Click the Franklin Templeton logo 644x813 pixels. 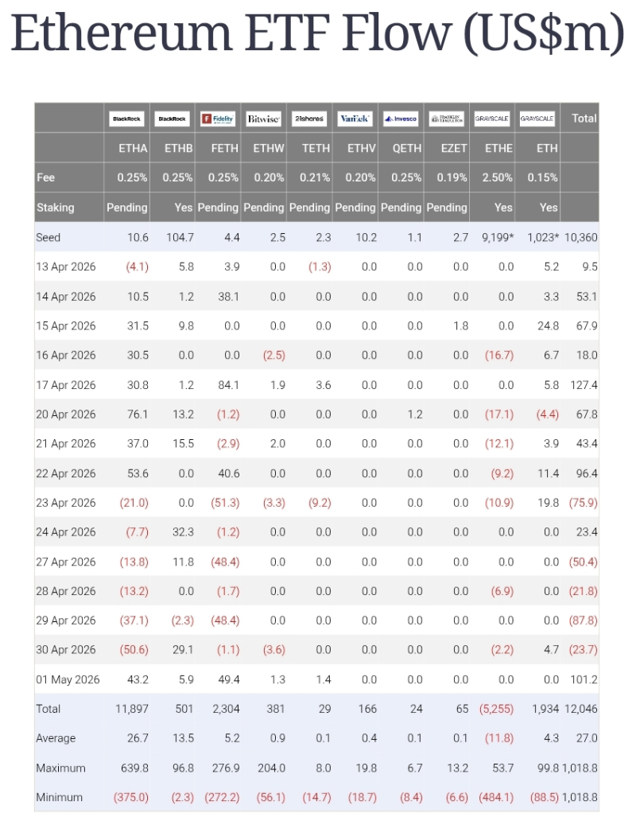[447, 119]
